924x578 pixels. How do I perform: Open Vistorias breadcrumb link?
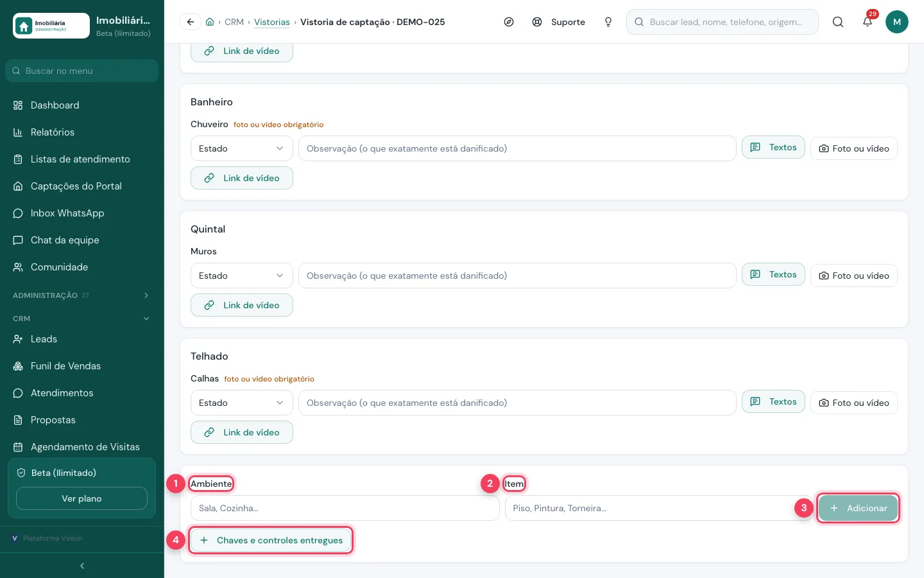point(272,22)
